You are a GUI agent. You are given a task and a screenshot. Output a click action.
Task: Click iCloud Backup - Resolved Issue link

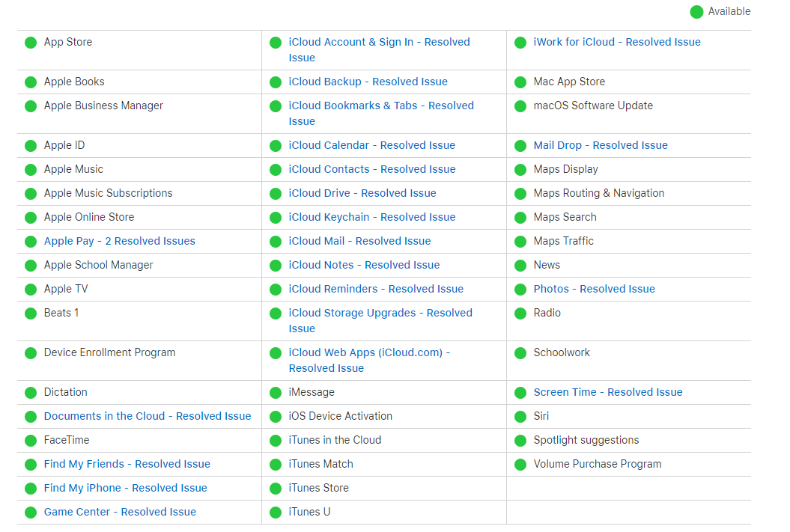coord(368,82)
